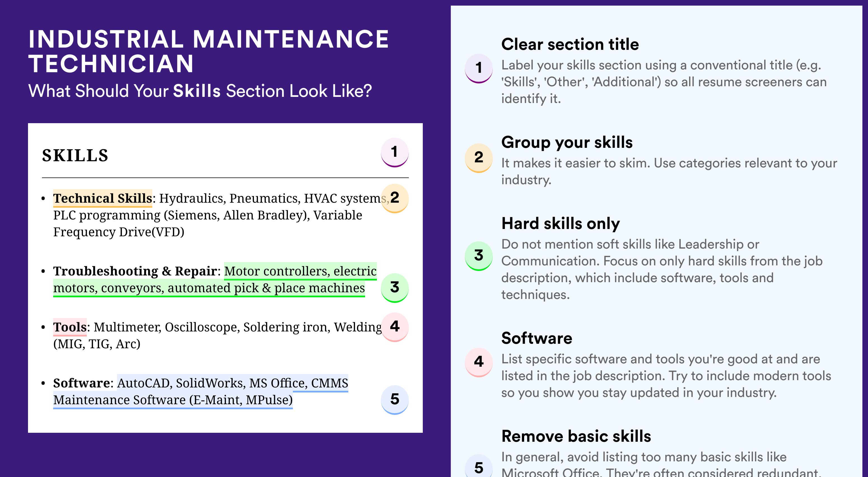Click the Remove basic skills heading
Image resolution: width=868 pixels, height=477 pixels.
576,436
